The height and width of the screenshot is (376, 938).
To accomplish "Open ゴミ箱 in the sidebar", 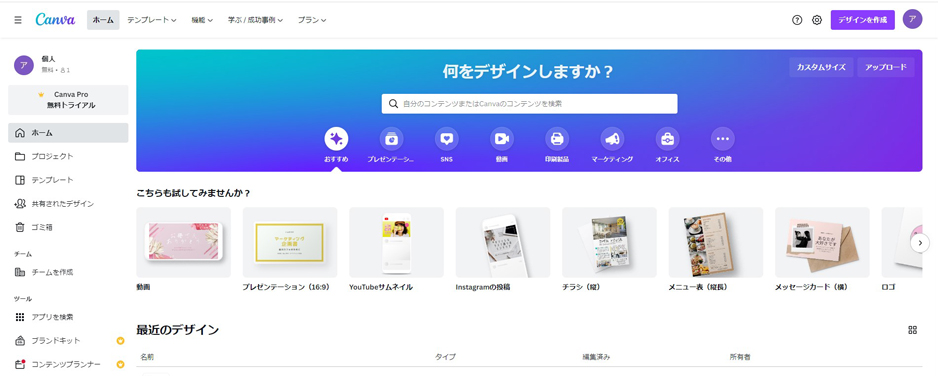I will pyautogui.click(x=68, y=227).
